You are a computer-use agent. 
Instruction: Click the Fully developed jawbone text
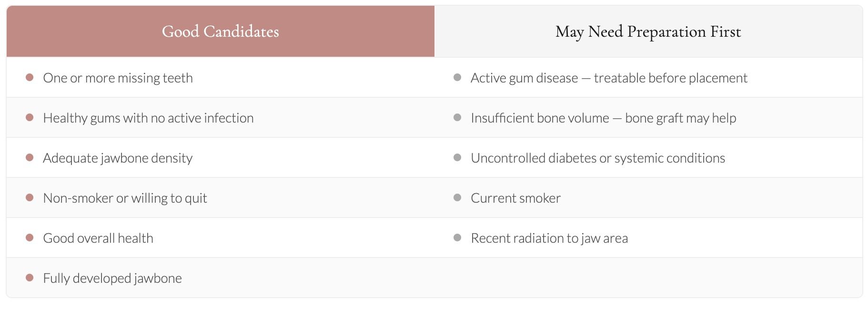[112, 278]
